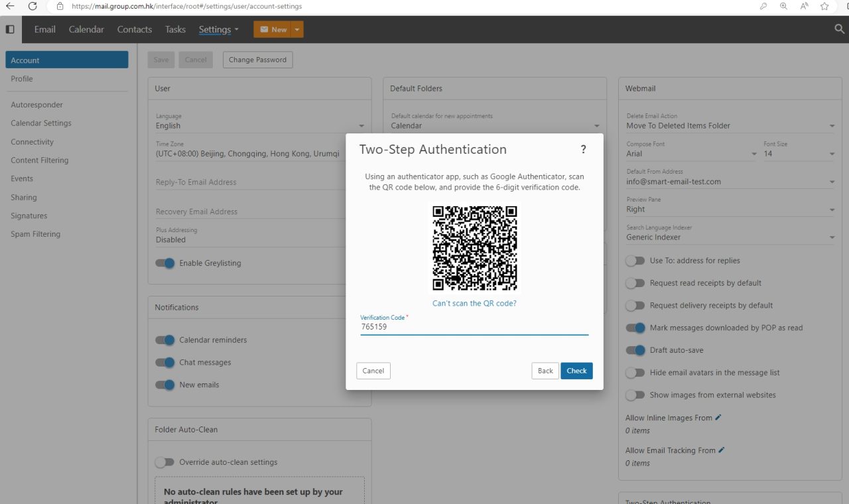This screenshot has height=504, width=849.
Task: Edit Allow Inline Images From via pencil icon
Action: click(718, 417)
